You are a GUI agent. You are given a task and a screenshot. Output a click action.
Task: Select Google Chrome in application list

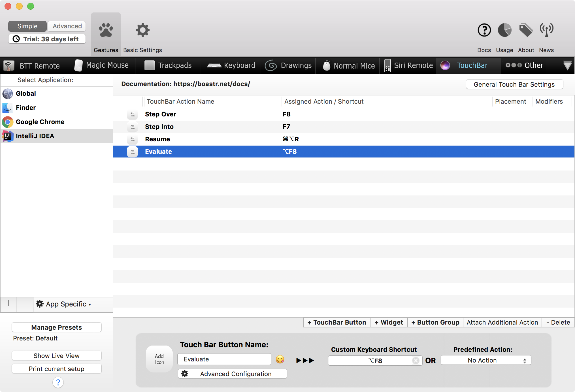40,122
